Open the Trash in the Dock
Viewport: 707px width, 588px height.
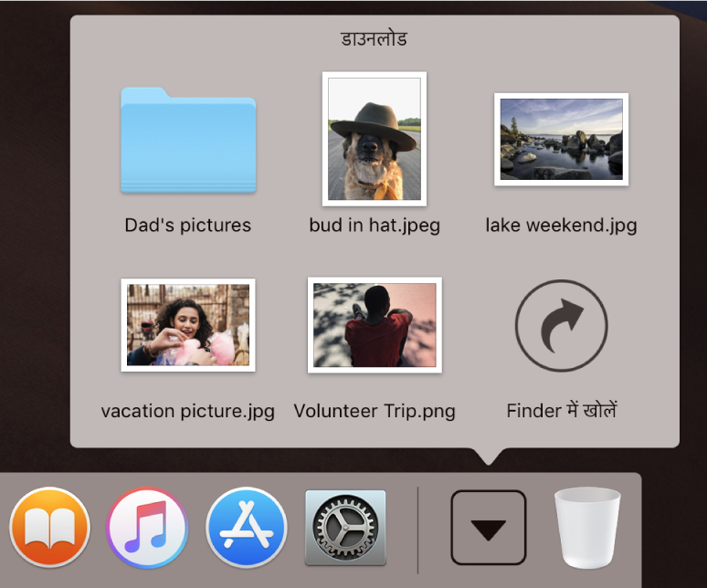587,528
